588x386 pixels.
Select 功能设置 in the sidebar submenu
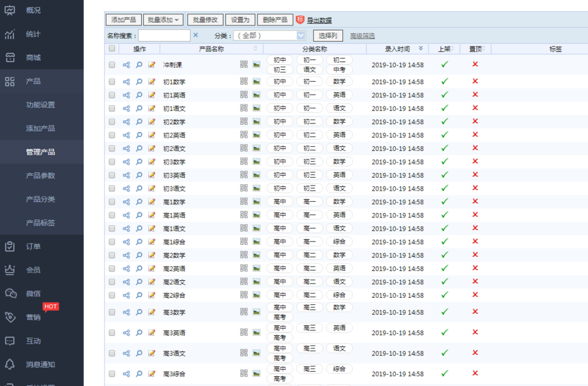click(41, 105)
